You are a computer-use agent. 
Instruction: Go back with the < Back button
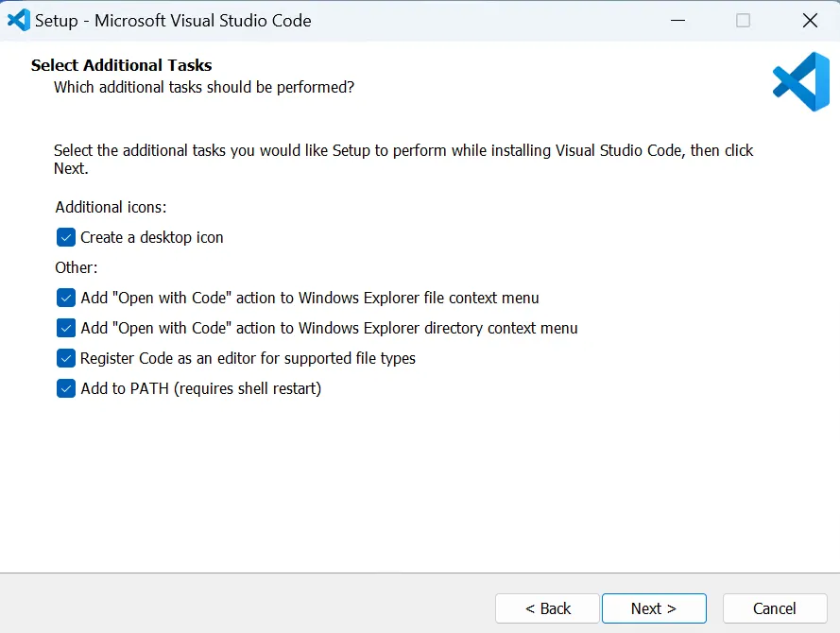click(x=547, y=608)
